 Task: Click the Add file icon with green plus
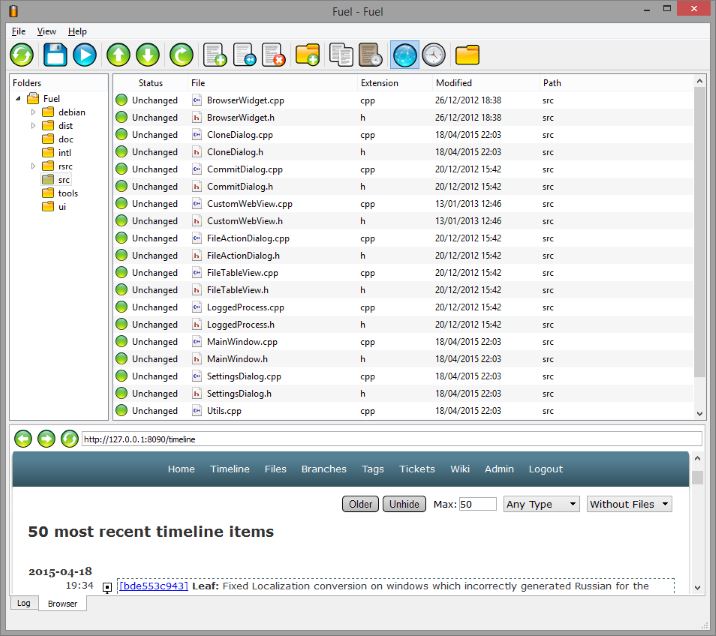coord(214,55)
